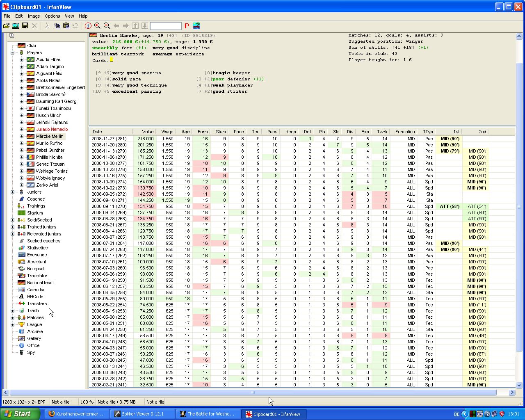
Task: Open properties with the red P icon
Action: coord(187,26)
